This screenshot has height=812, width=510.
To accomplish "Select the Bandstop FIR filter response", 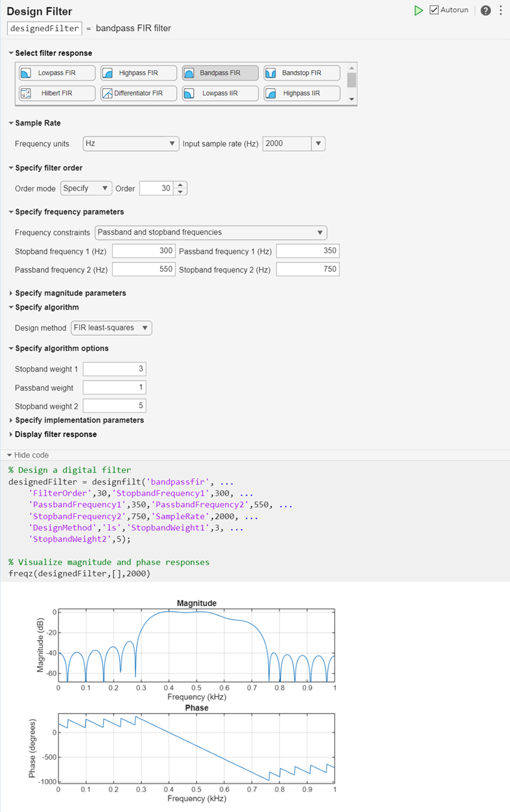I will click(x=301, y=72).
